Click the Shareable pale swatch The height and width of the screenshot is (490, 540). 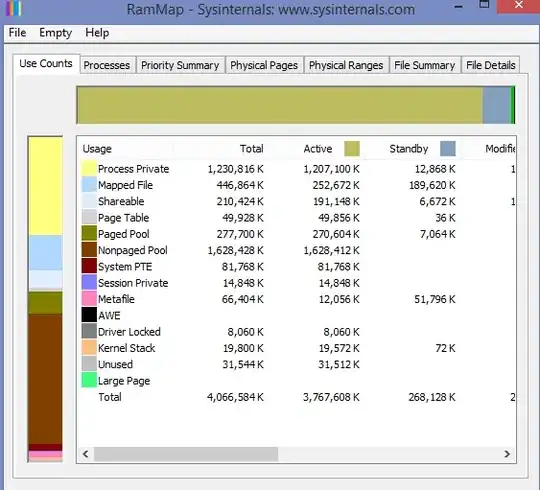pos(89,201)
